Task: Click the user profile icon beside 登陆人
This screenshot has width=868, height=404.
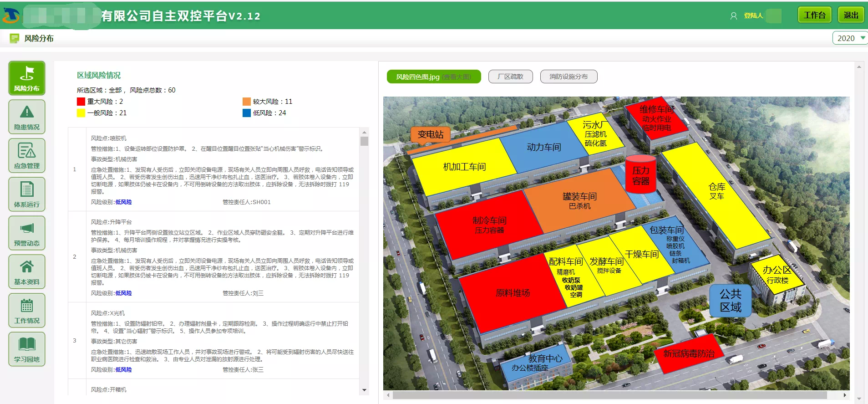Action: (733, 16)
